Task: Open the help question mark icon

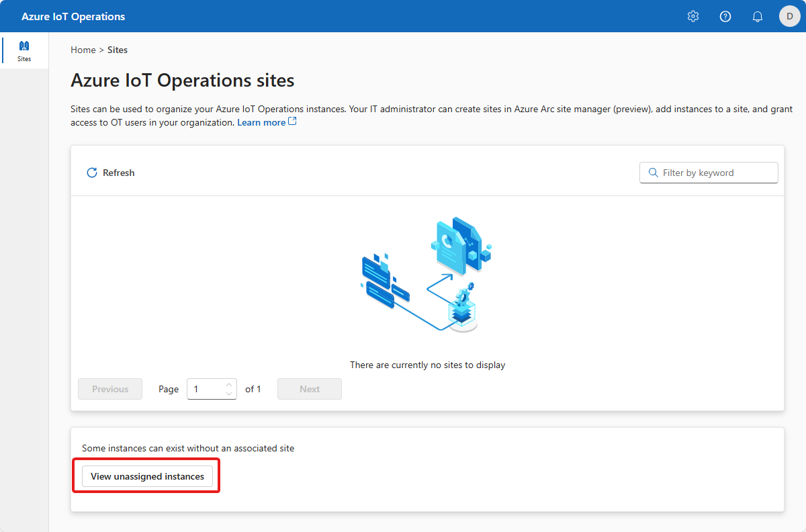Action: 725,16
